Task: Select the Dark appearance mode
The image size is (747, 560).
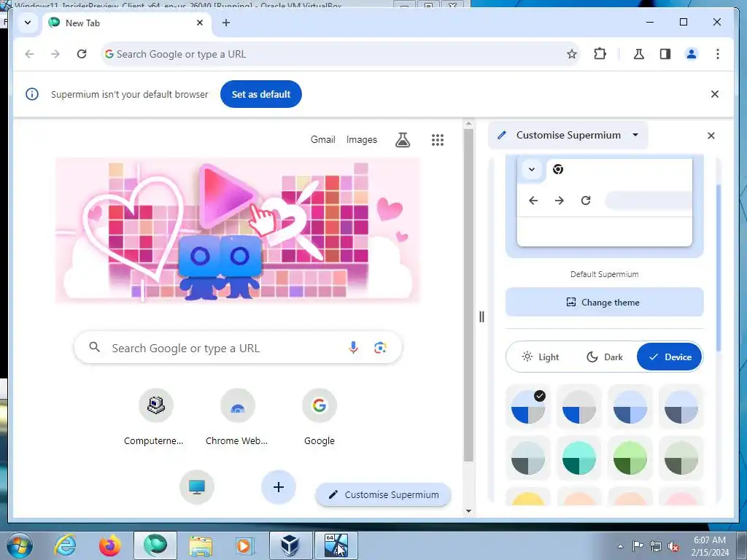Action: point(604,357)
